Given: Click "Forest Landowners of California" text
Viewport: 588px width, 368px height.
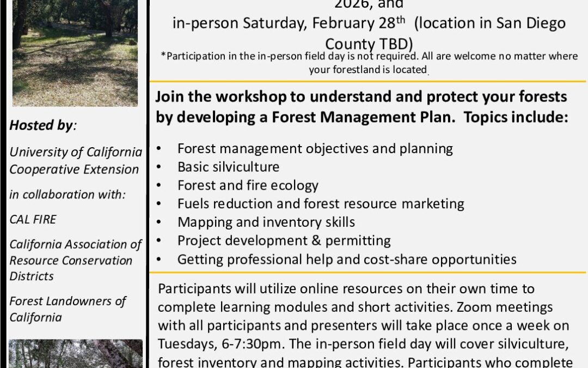Looking at the screenshot, I should pyautogui.click(x=68, y=309).
